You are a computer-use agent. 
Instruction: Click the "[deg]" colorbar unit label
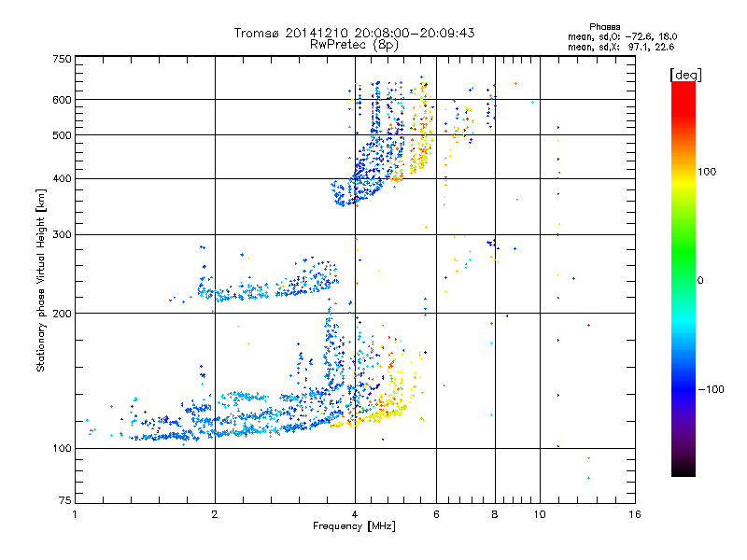click(685, 75)
